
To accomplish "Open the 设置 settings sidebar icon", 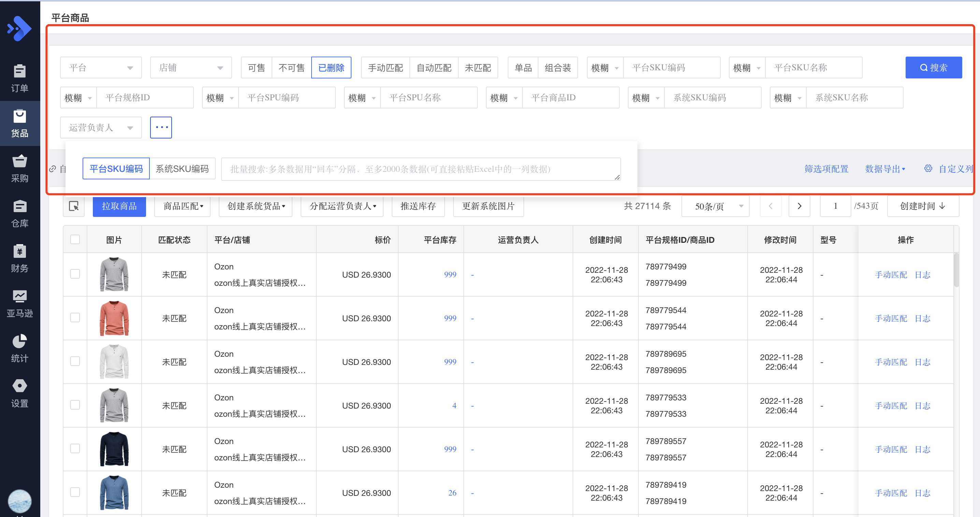I will [20, 394].
